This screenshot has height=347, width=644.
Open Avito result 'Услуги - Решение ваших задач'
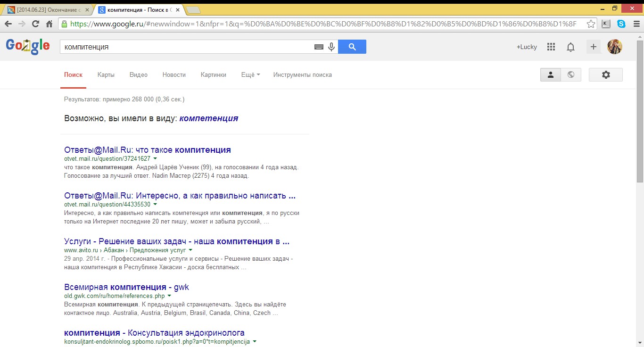[x=177, y=241]
